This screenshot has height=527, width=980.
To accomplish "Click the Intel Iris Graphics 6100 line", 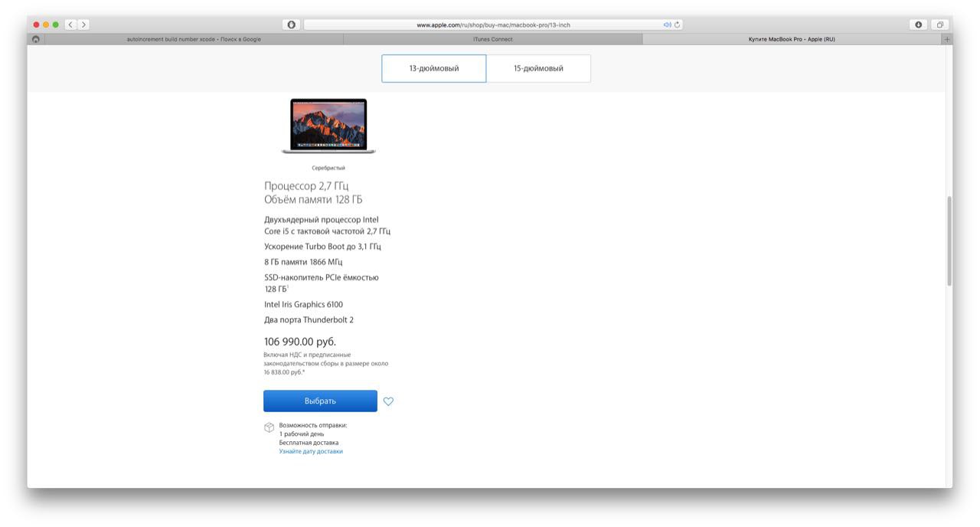I will tap(303, 304).
